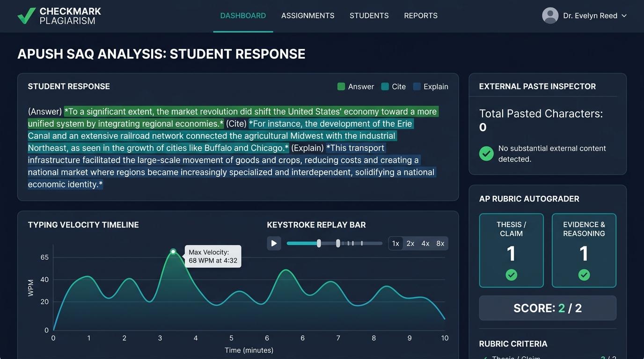Click the green check beside No substantial external content
644x359 pixels.
pos(486,153)
